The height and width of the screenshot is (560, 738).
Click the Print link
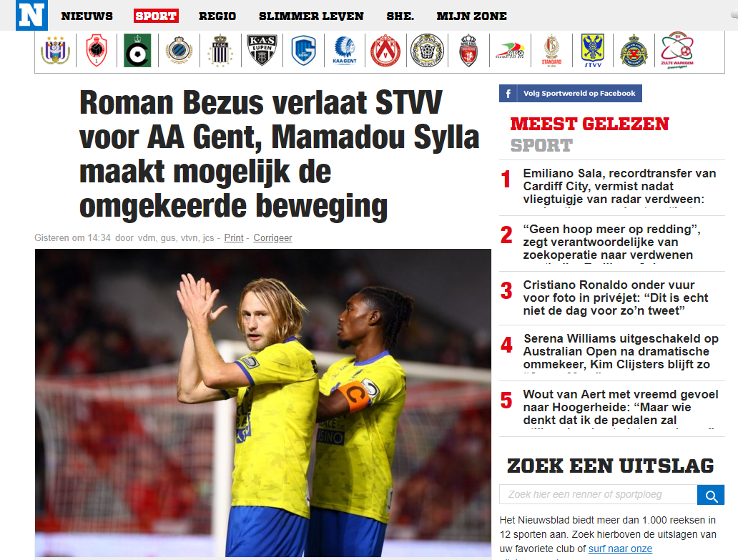[x=233, y=237]
